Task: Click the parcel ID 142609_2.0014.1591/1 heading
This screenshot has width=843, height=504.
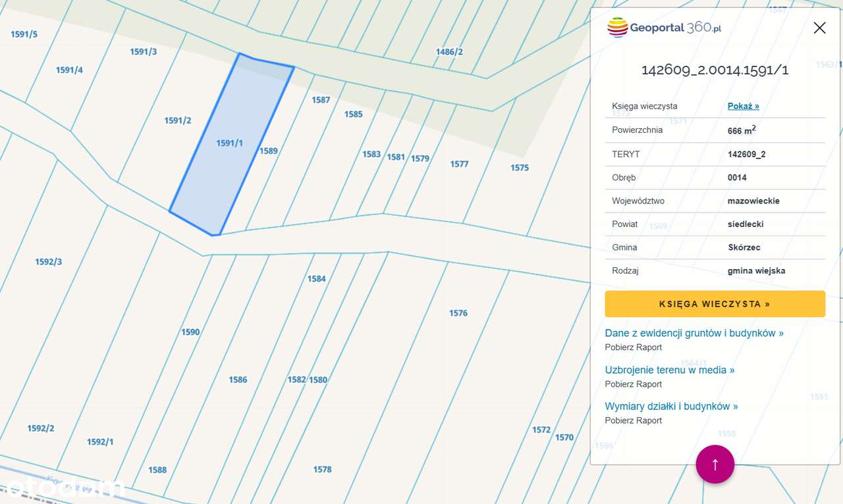Action: pyautogui.click(x=715, y=70)
